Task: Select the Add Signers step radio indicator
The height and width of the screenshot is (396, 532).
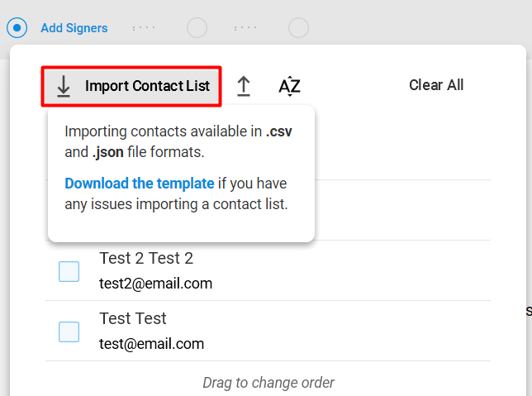Action: pos(17,27)
